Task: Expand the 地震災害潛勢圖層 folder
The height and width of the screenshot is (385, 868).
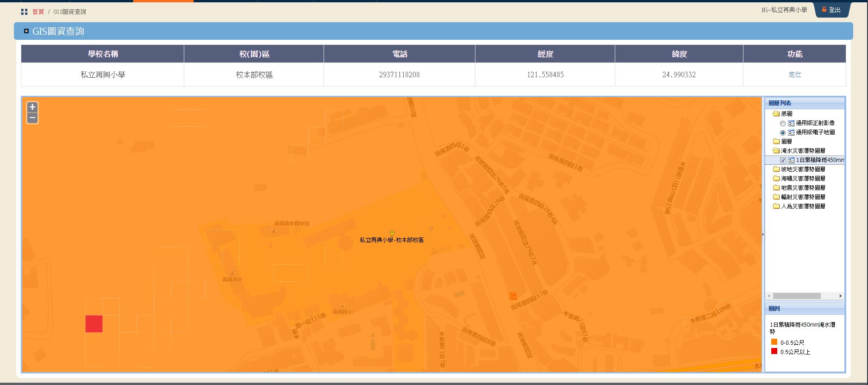Action: [x=776, y=188]
